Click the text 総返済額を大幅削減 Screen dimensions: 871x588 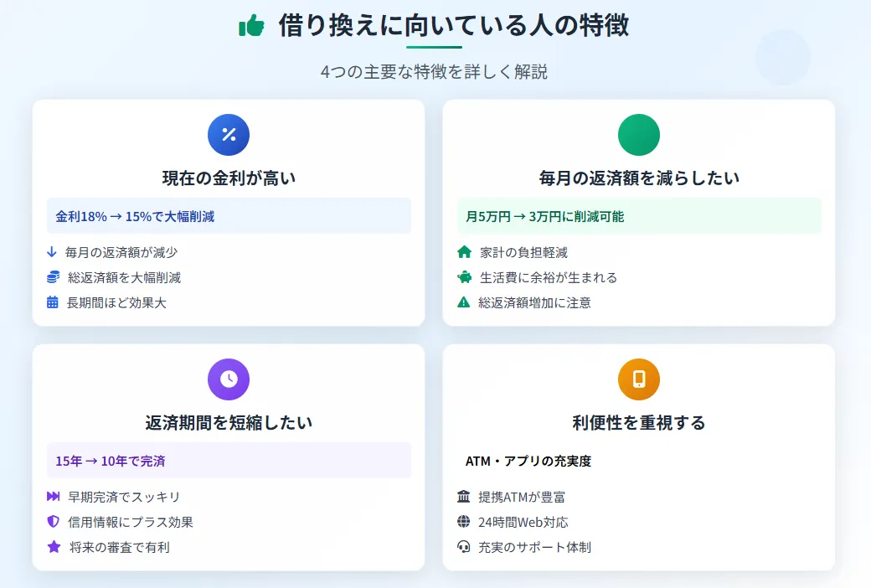pyautogui.click(x=125, y=277)
